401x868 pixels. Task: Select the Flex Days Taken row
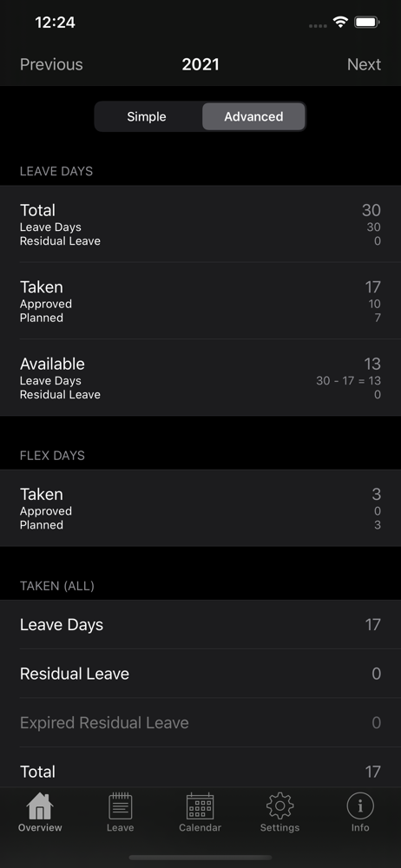(x=200, y=508)
